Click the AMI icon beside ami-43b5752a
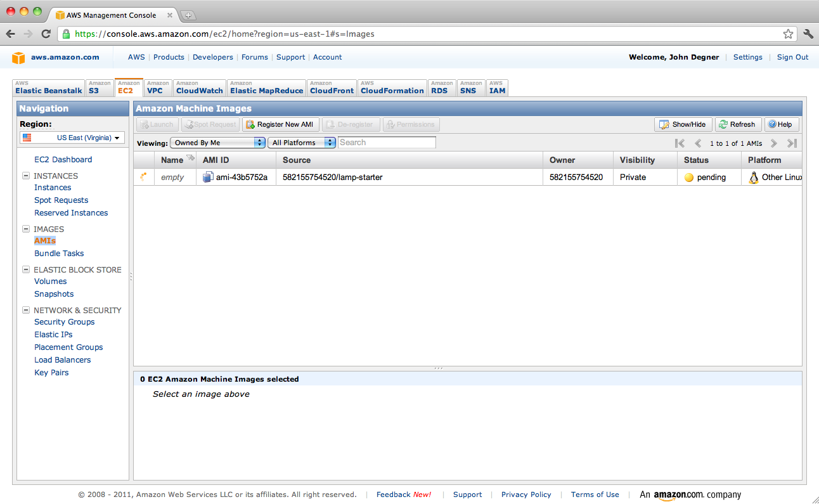This screenshot has height=504, width=819. [208, 178]
